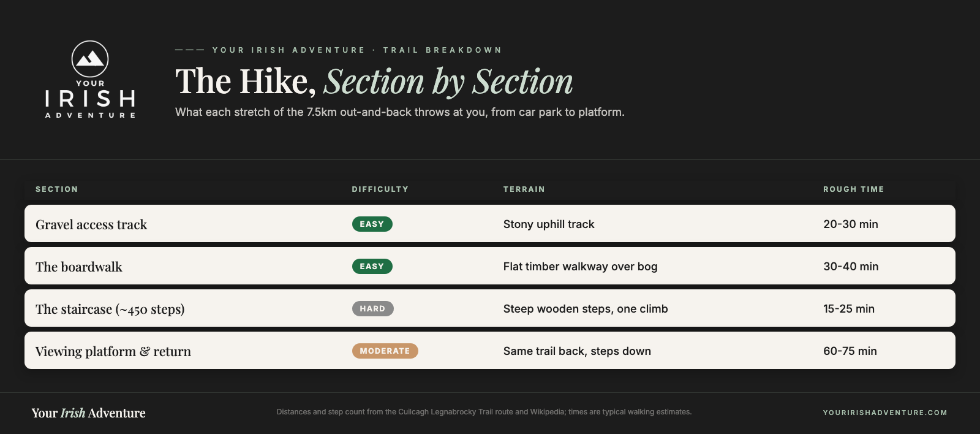Click the Your Irish Adventure wordmark logo
Image resolution: width=980 pixels, height=434 pixels.
click(x=90, y=99)
